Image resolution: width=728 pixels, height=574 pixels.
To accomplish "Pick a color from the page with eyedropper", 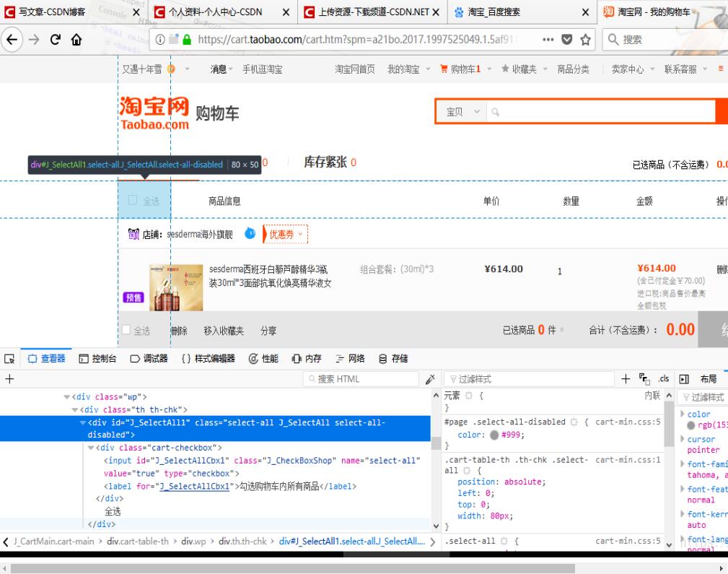I will 431,379.
